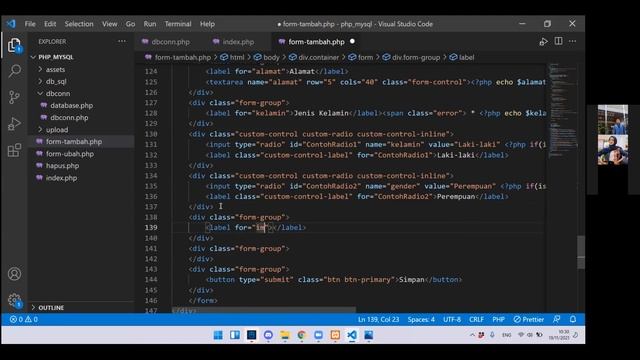The width and height of the screenshot is (640, 360).
Task: Open the File menu
Action: 30,24
